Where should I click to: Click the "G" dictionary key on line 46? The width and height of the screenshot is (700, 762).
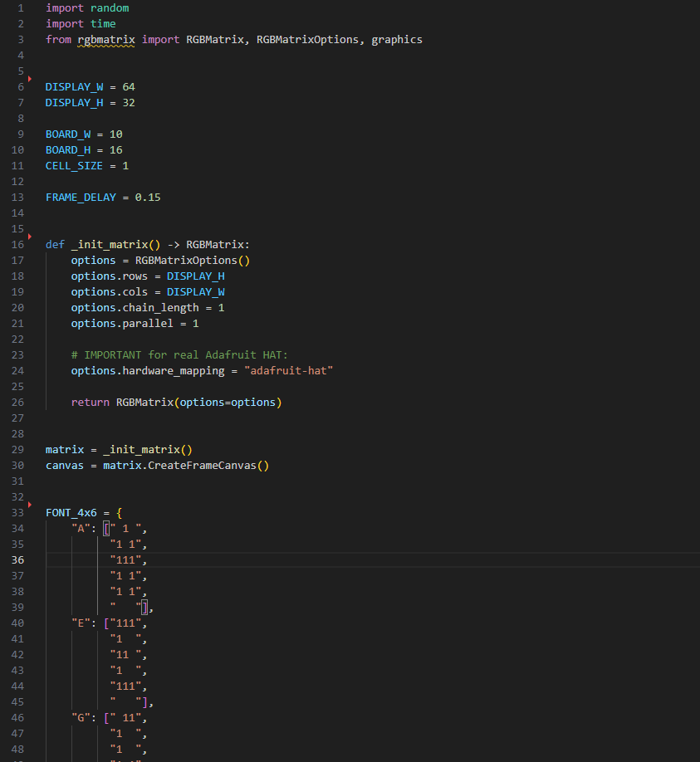[x=81, y=718]
